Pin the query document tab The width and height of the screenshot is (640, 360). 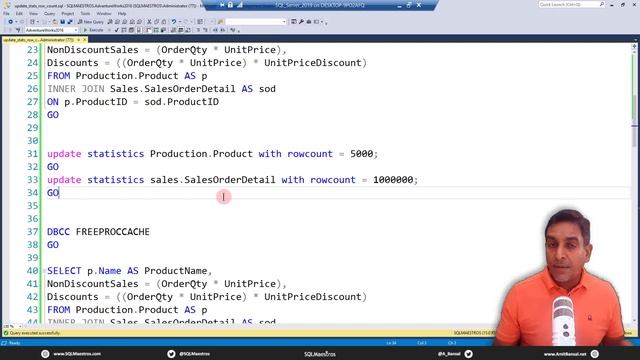click(78, 40)
